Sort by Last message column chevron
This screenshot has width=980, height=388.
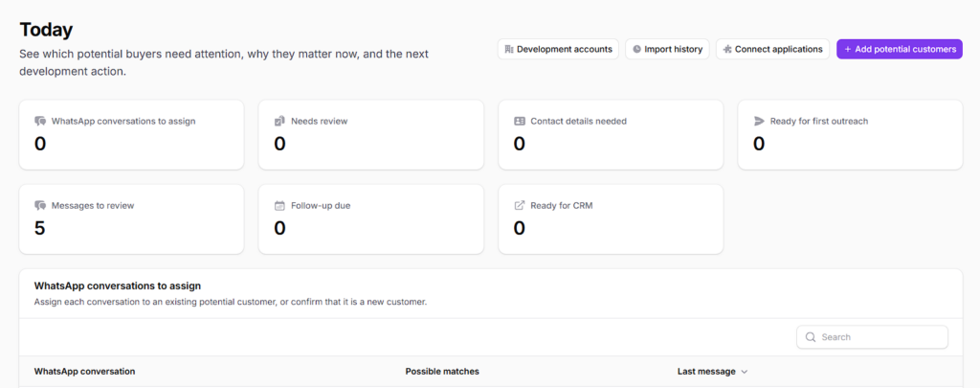click(744, 372)
